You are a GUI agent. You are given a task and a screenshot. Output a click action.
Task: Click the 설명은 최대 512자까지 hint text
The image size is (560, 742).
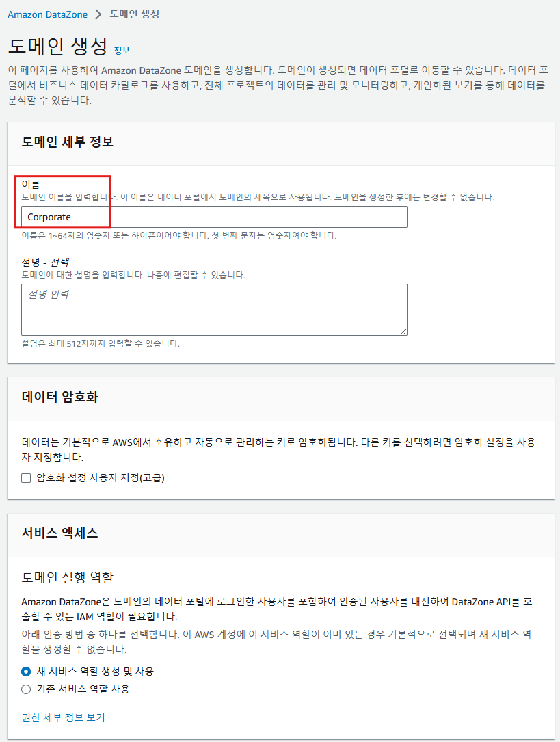(101, 343)
